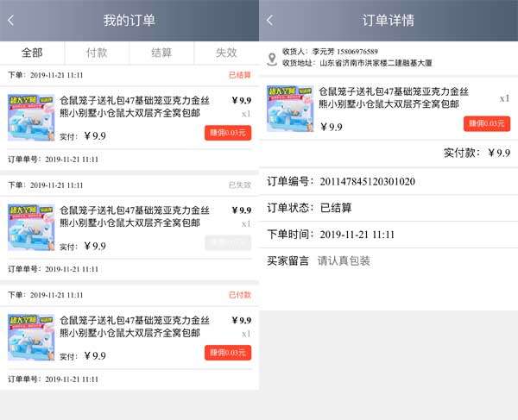Select the 全部 tab

tap(32, 53)
